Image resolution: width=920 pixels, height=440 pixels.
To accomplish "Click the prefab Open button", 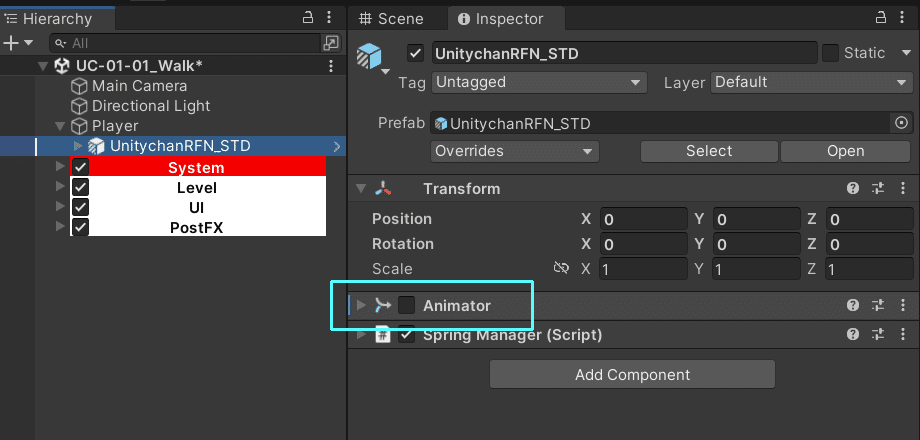I will [845, 151].
